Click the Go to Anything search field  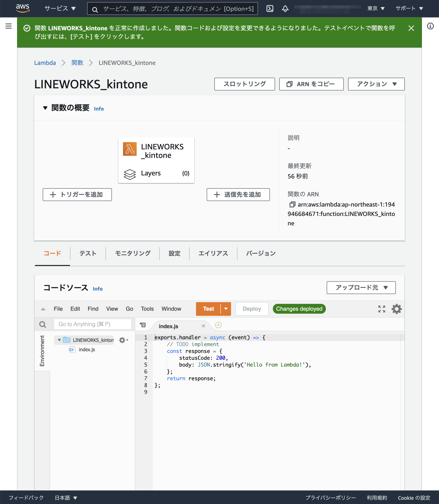(x=92, y=324)
